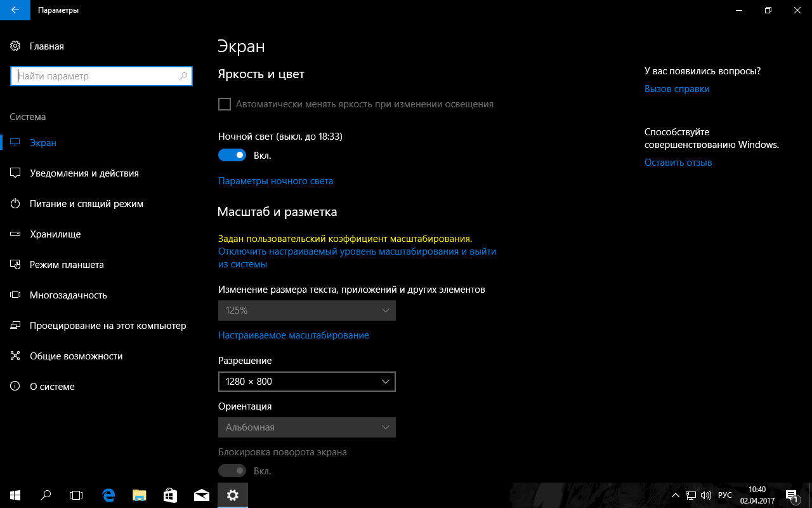The image size is (812, 508).
Task: Open the Уведомления и действия icon
Action: pyautogui.click(x=15, y=173)
